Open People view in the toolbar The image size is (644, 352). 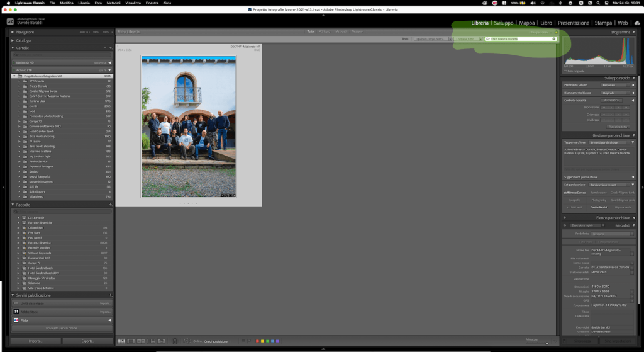click(161, 341)
